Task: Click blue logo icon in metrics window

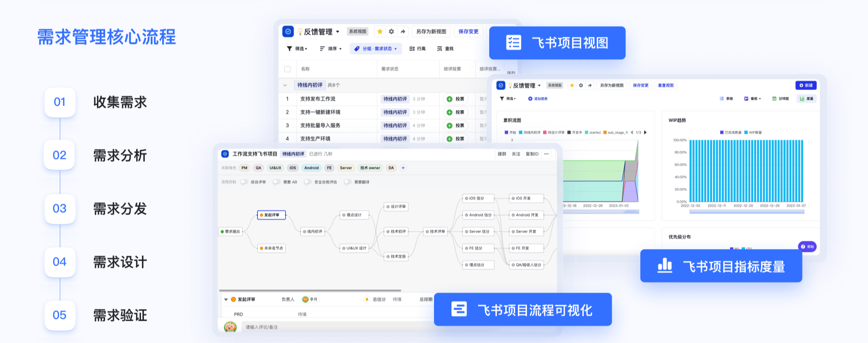Action: [501, 85]
